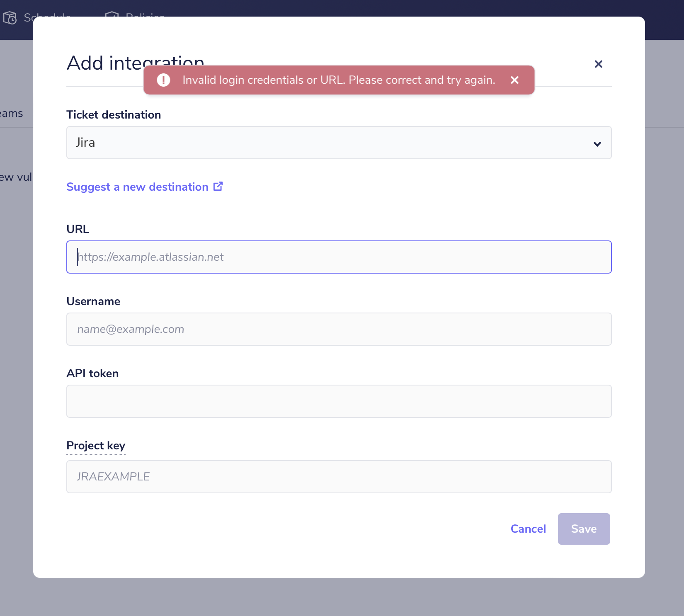Viewport: 684px width, 616px height.
Task: Click the chevron on the Ticket destination selector
Action: tap(597, 144)
